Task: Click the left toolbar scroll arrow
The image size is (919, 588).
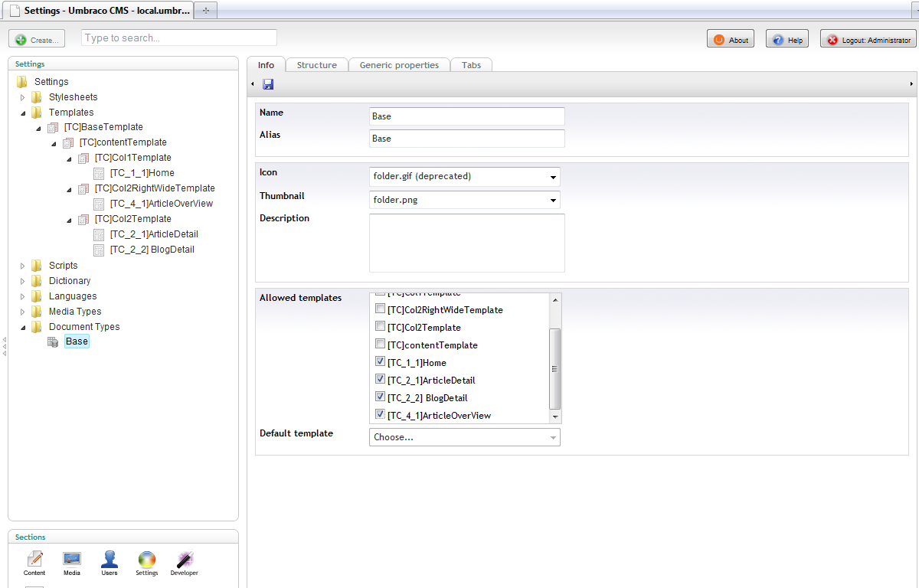Action: tap(253, 83)
